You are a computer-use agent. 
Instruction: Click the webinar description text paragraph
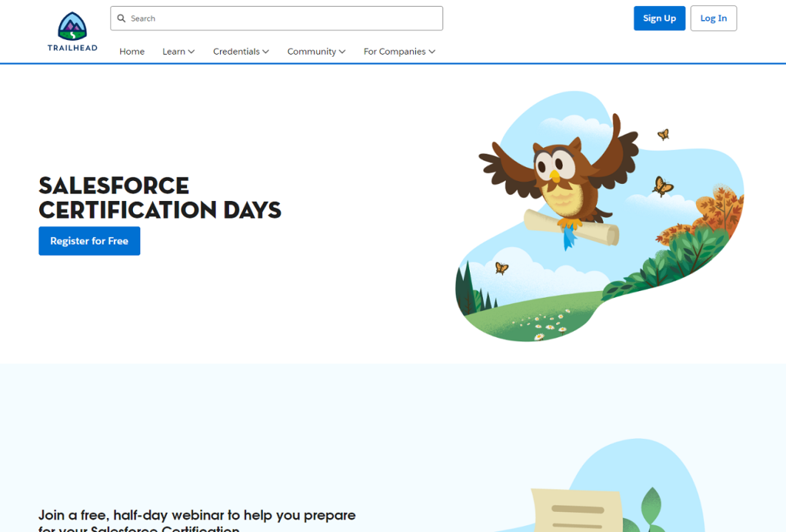(196, 517)
